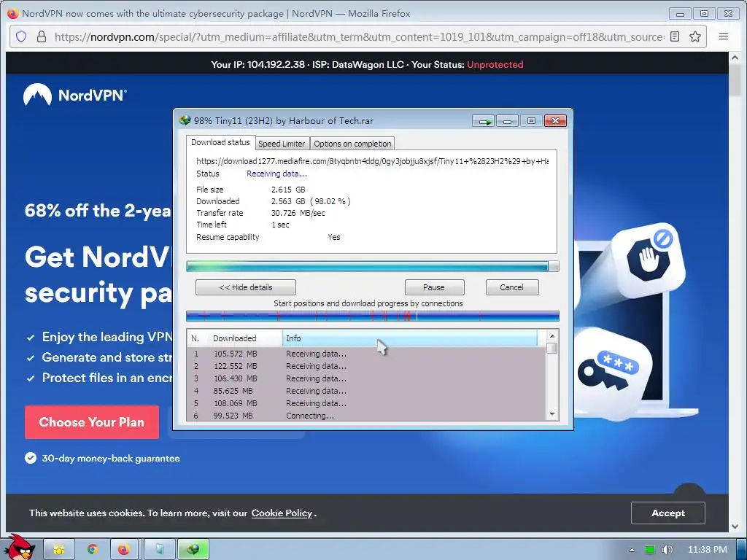Show hidden system tray icons

point(632,550)
